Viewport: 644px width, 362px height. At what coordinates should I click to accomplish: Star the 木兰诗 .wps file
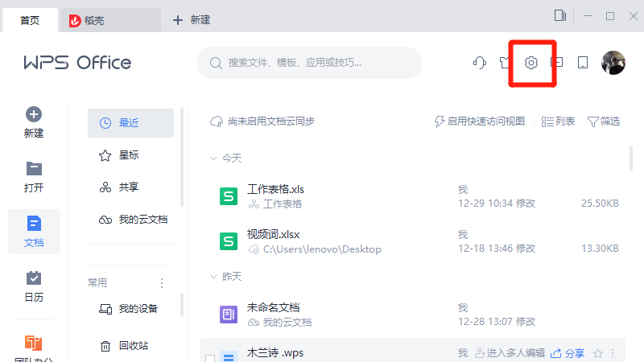tap(598, 353)
